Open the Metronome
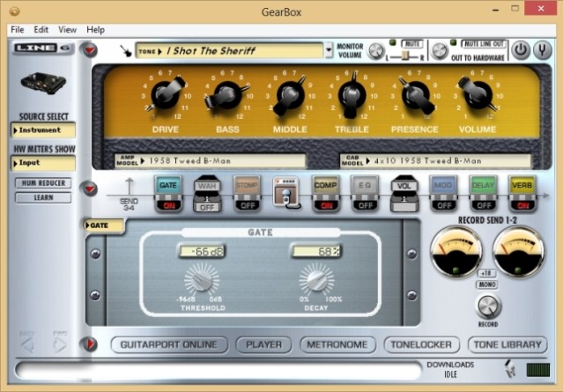This screenshot has height=392, width=563. tap(337, 344)
